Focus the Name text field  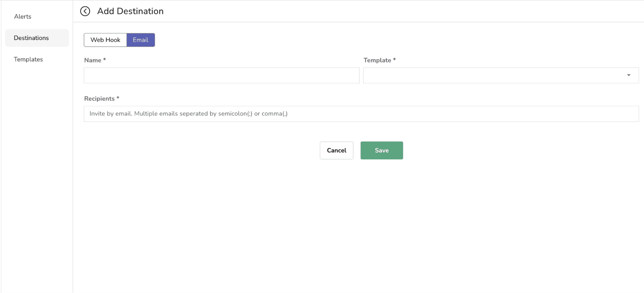(222, 76)
